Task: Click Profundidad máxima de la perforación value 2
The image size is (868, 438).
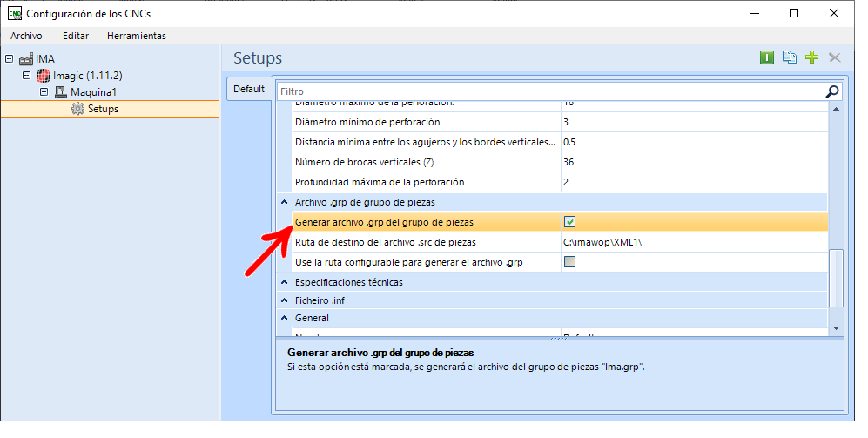Action: [x=566, y=182]
